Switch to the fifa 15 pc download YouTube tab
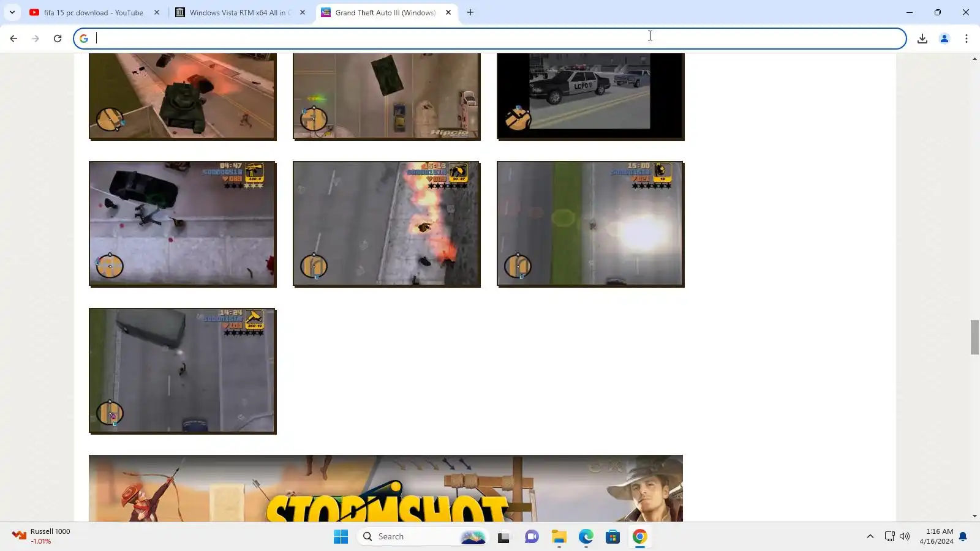The image size is (980, 551). pyautogui.click(x=94, y=12)
